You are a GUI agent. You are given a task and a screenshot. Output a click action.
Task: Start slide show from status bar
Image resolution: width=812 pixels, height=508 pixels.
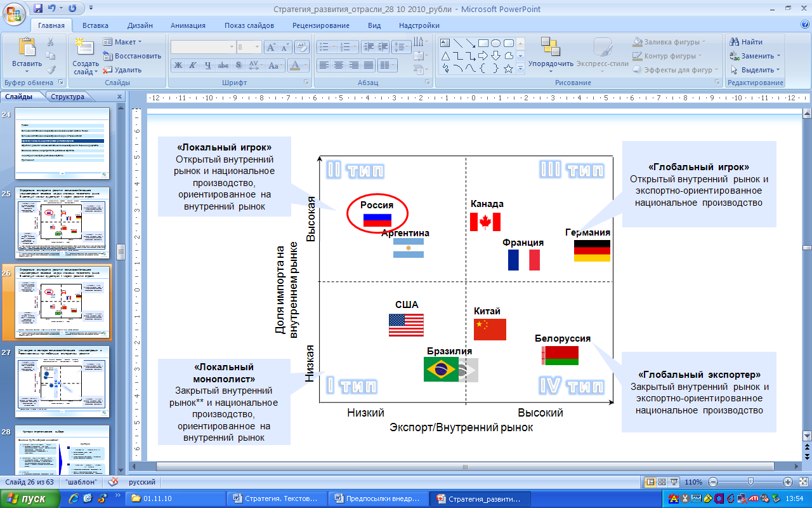coord(674,482)
